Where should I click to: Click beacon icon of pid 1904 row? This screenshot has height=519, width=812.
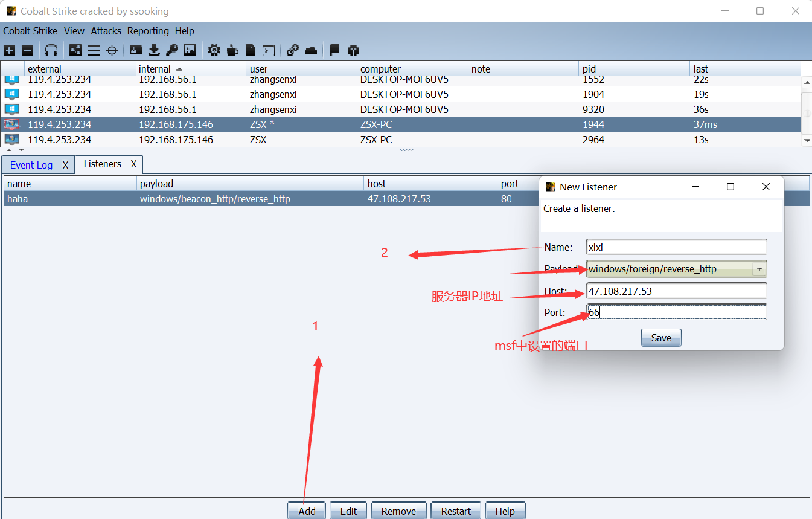(x=11, y=94)
